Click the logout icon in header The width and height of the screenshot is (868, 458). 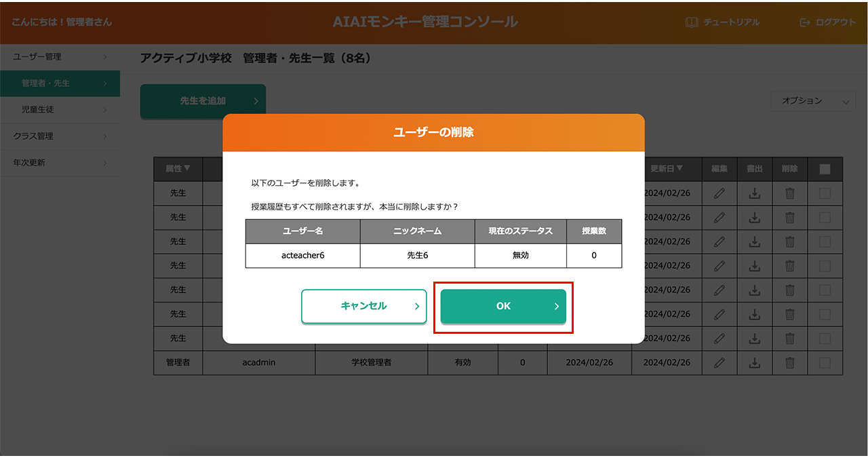click(x=805, y=22)
